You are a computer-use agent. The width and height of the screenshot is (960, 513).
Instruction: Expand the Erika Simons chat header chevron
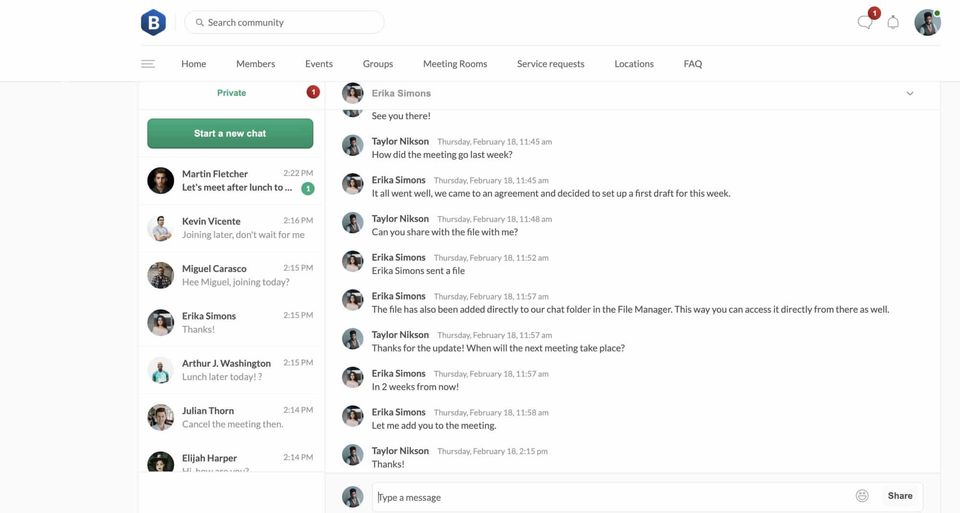click(x=910, y=93)
